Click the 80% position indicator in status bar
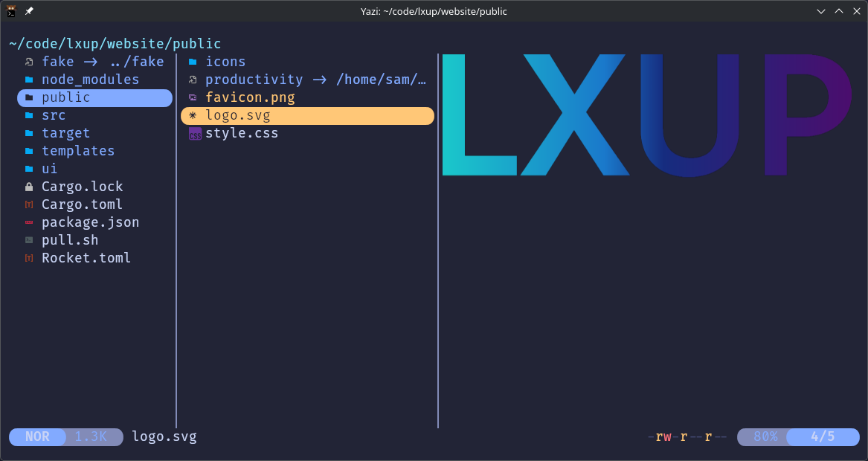 pos(765,436)
